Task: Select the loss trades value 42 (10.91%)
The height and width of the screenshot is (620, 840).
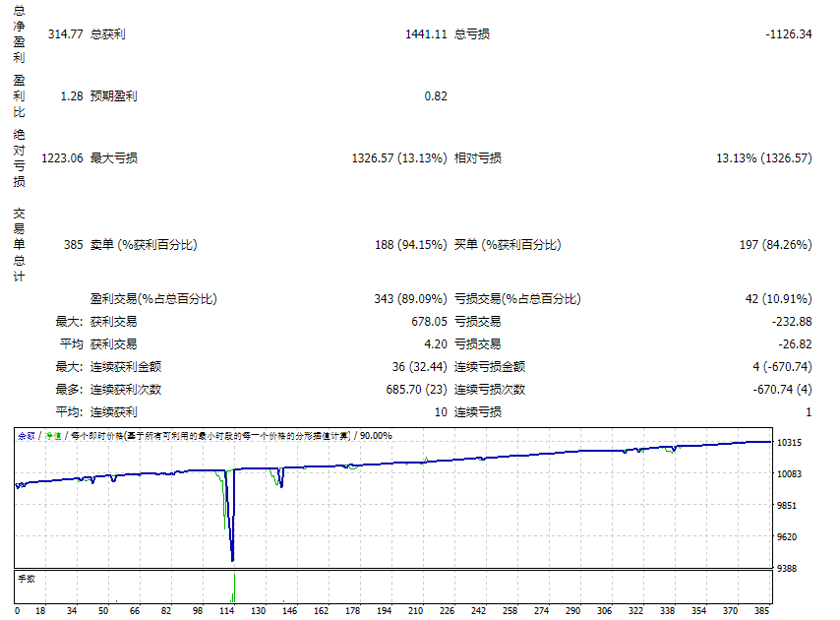Action: 778,299
